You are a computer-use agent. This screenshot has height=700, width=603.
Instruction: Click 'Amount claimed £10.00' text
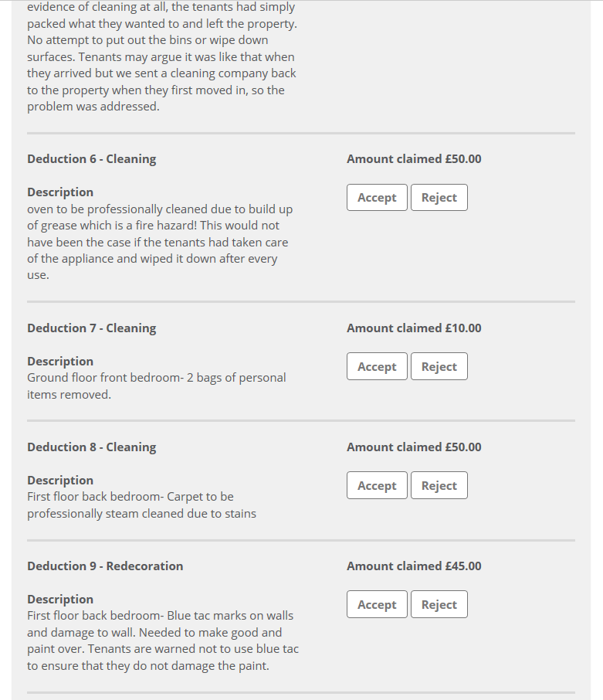coord(414,328)
